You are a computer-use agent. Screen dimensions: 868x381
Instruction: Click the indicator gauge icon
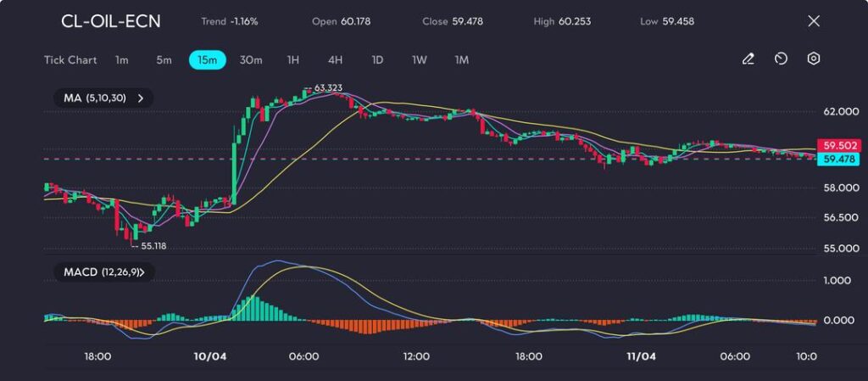coord(781,59)
